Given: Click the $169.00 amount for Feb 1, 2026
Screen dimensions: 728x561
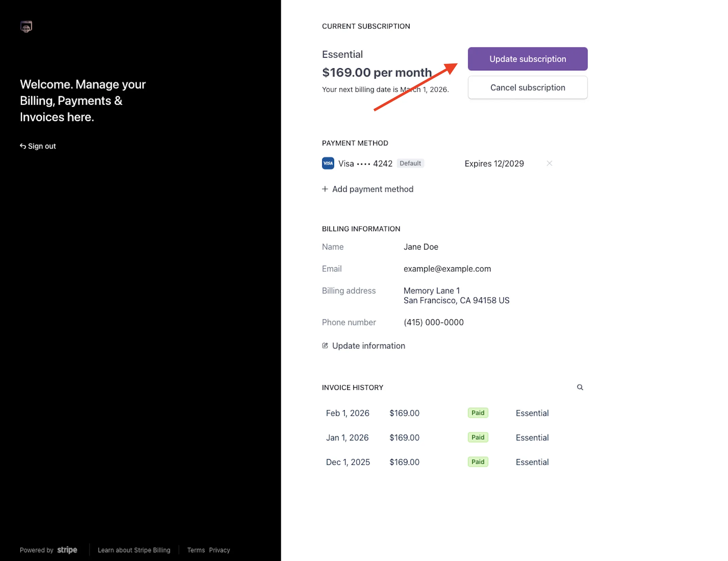Looking at the screenshot, I should point(404,413).
